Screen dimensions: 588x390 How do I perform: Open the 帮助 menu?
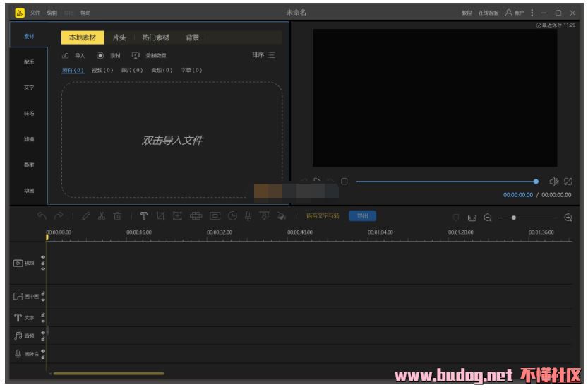click(85, 13)
